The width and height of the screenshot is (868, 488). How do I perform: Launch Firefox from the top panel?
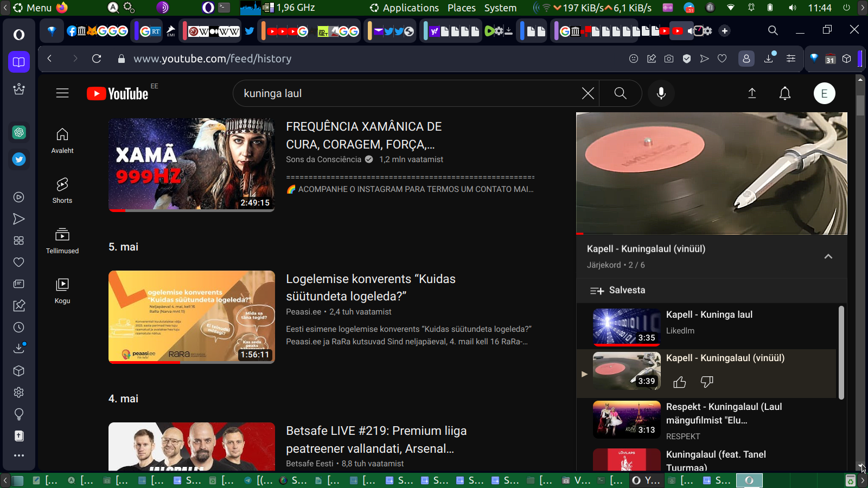[62, 8]
